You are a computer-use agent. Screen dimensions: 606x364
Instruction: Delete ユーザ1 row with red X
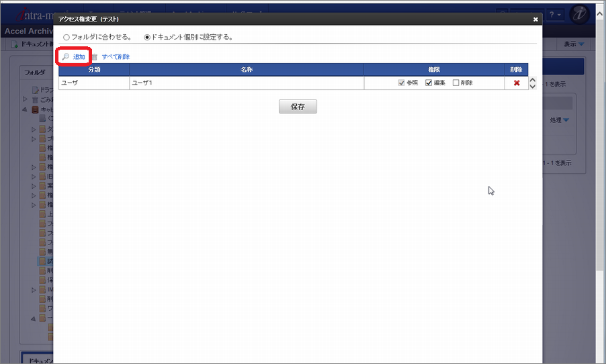[x=517, y=83]
